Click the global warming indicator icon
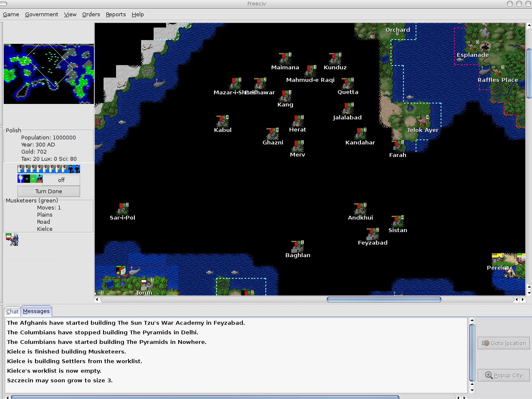This screenshot has width=532, height=399. coord(27,179)
